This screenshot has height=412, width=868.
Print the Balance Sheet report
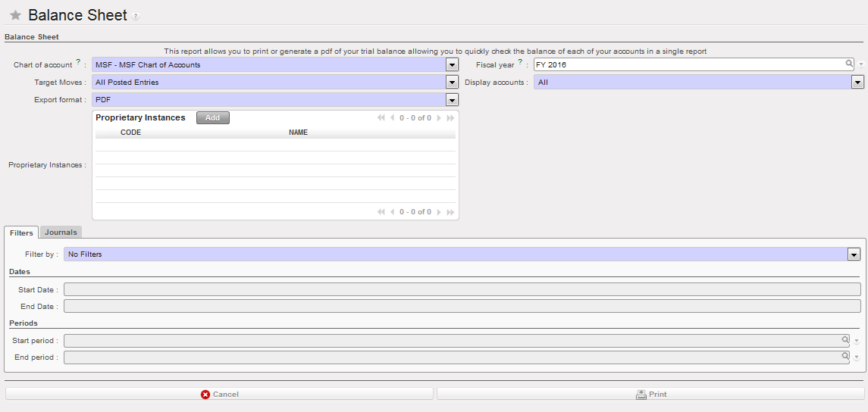tap(650, 394)
